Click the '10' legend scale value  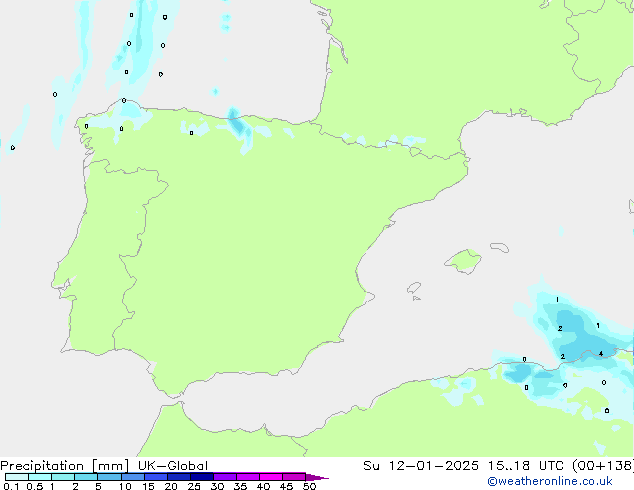125,486
